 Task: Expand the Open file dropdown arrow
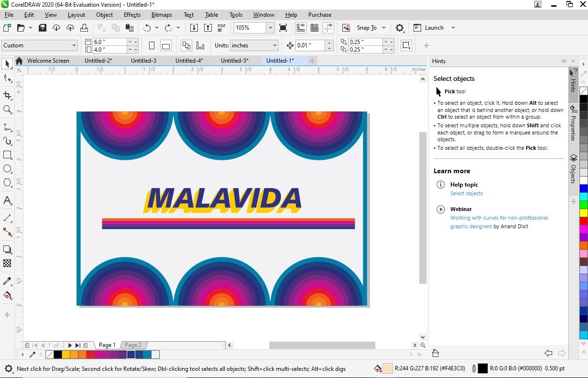(31, 28)
